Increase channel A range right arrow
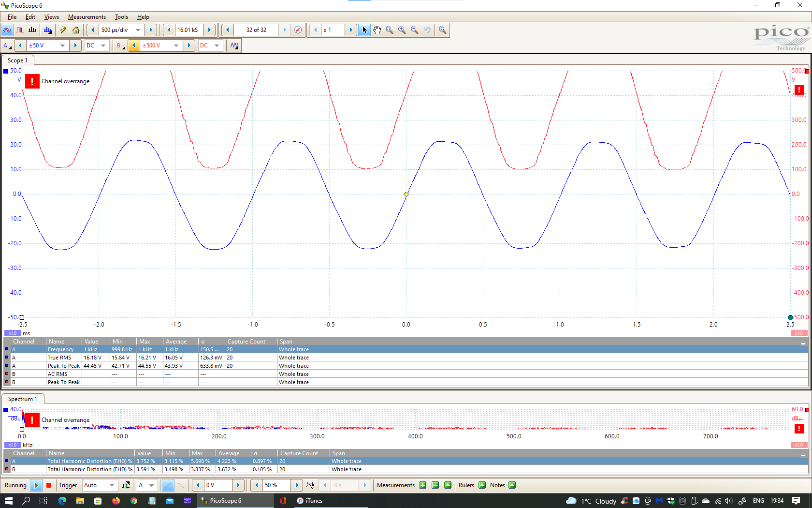Screen dimensions: 812x508 tap(75, 45)
